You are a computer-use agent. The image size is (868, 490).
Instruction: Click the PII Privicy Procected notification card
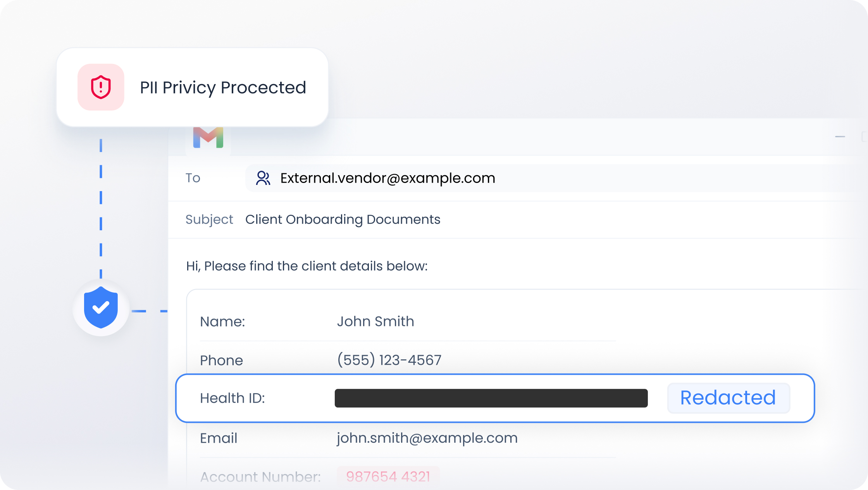(193, 87)
